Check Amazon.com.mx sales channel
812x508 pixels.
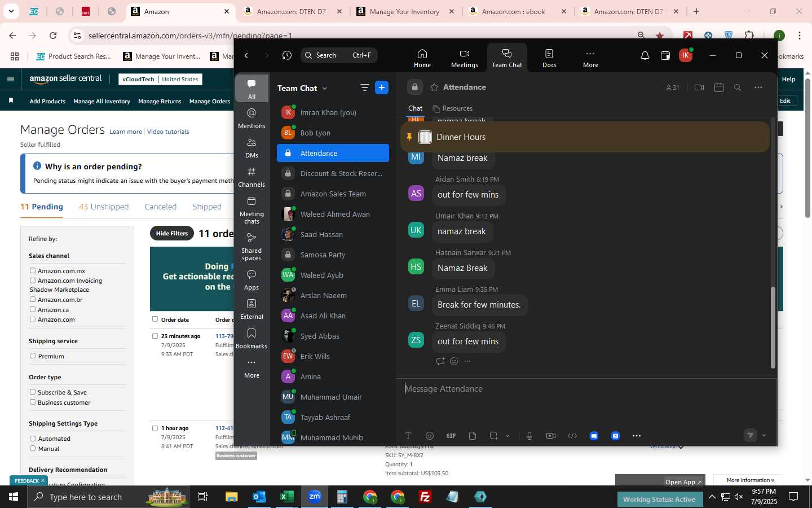(x=33, y=271)
